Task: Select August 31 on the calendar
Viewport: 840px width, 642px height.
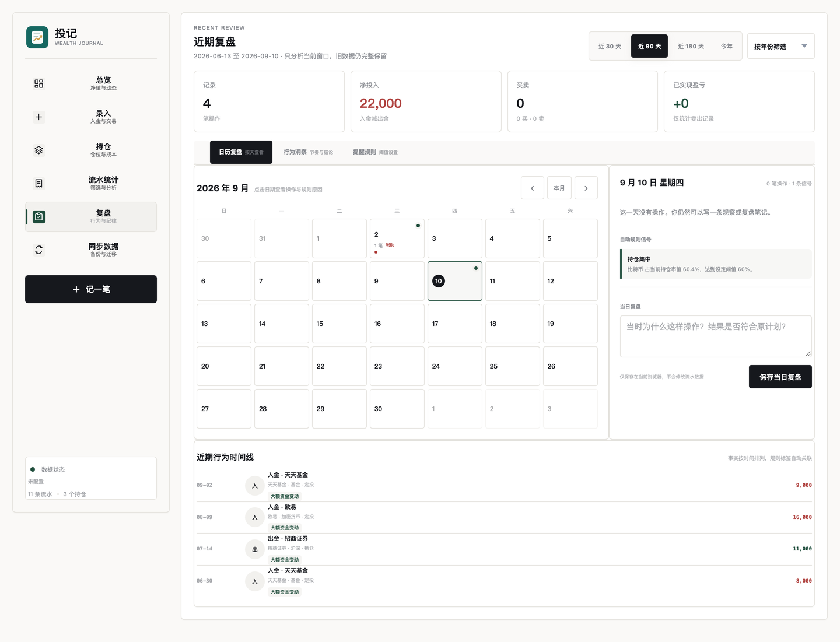Action: point(282,238)
